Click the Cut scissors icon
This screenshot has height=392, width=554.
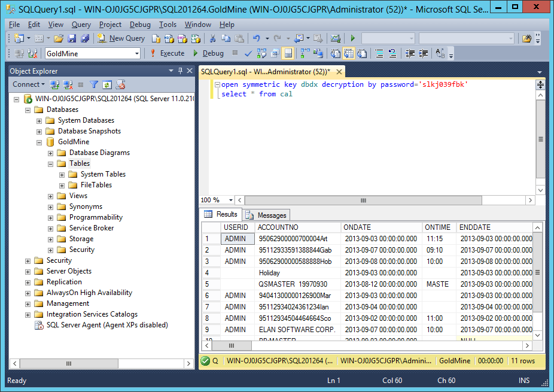point(212,38)
